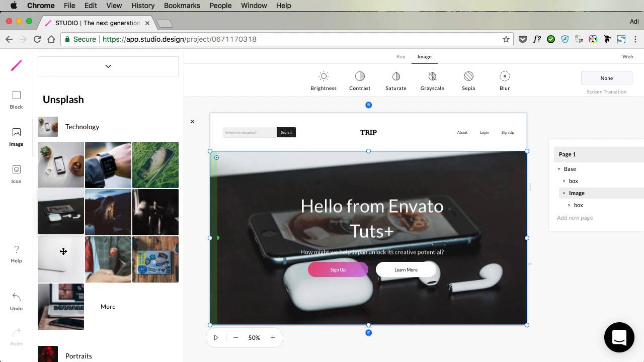Viewport: 644px width, 362px height.
Task: Open the chat support bubble
Action: [619, 337]
